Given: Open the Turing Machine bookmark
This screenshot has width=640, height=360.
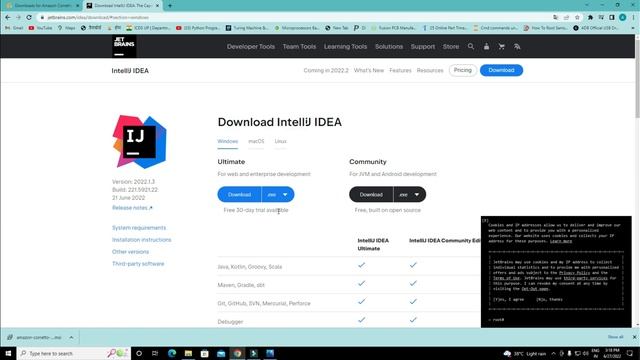Looking at the screenshot, I should pos(247,28).
